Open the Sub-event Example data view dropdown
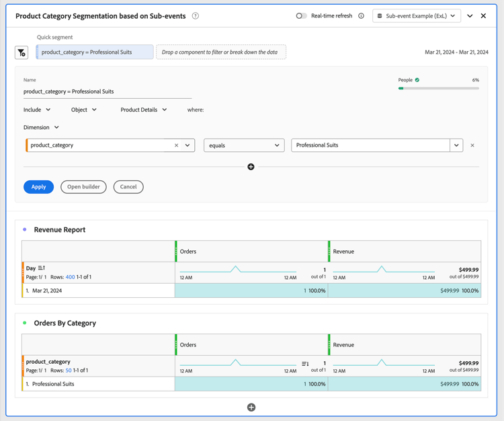Viewport: 504px width, 421px height. [417, 15]
